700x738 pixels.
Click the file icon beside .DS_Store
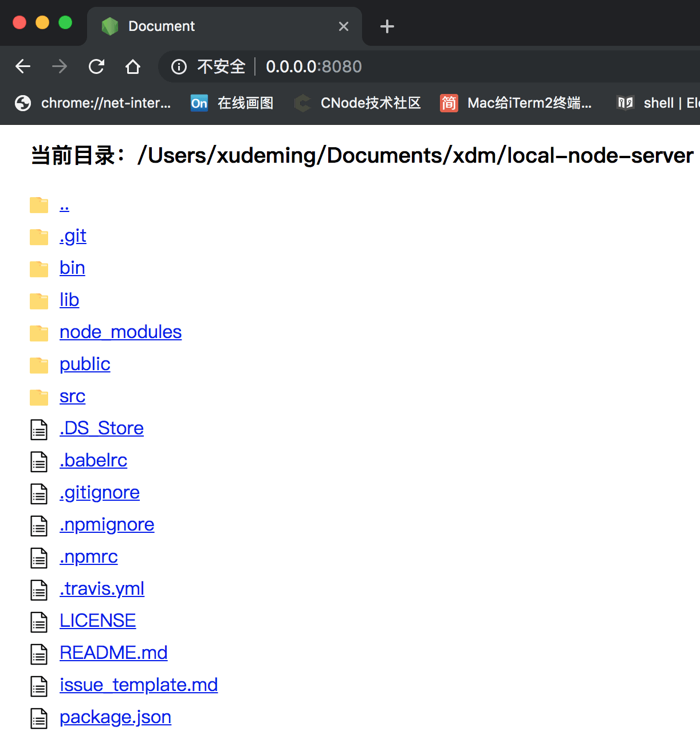[x=39, y=430]
